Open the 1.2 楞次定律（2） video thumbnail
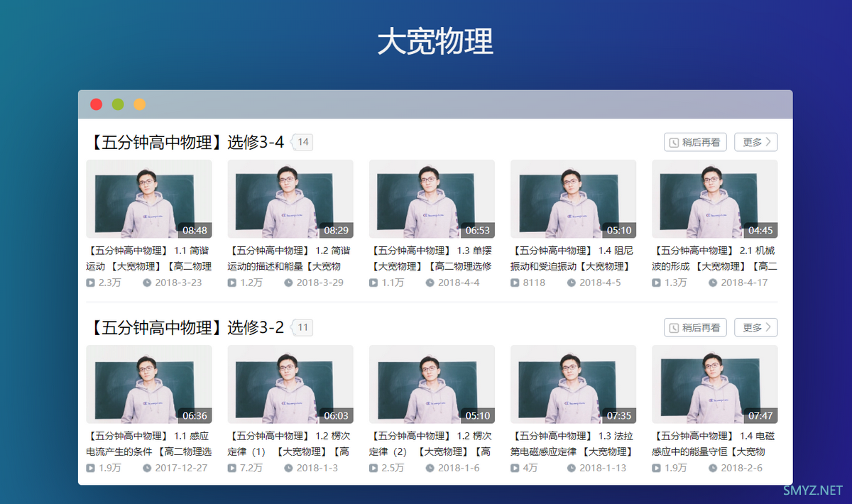The width and height of the screenshot is (852, 504). pos(432,384)
